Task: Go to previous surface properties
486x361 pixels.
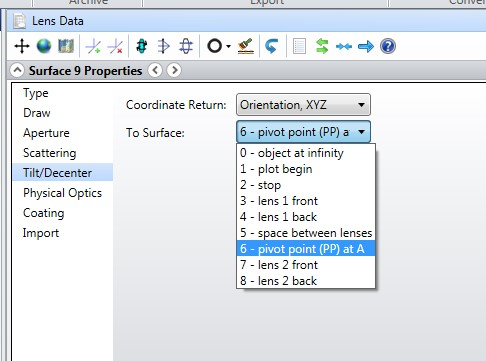Action: click(x=155, y=70)
